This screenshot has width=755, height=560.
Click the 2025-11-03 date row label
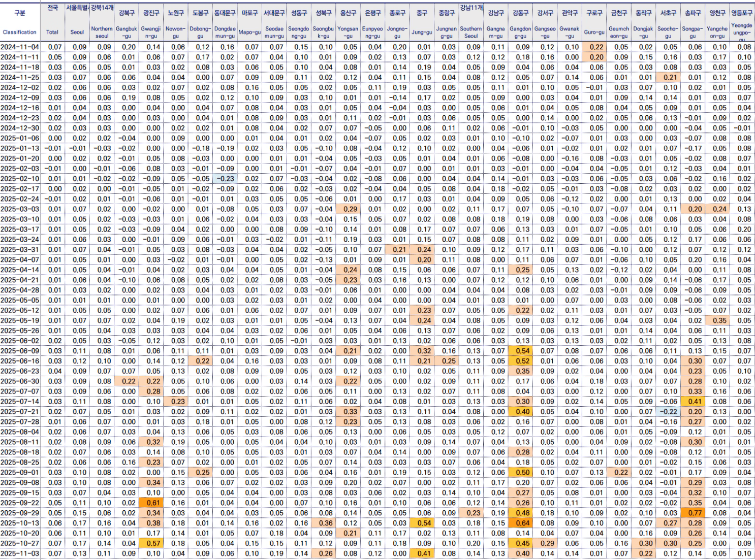(20, 553)
